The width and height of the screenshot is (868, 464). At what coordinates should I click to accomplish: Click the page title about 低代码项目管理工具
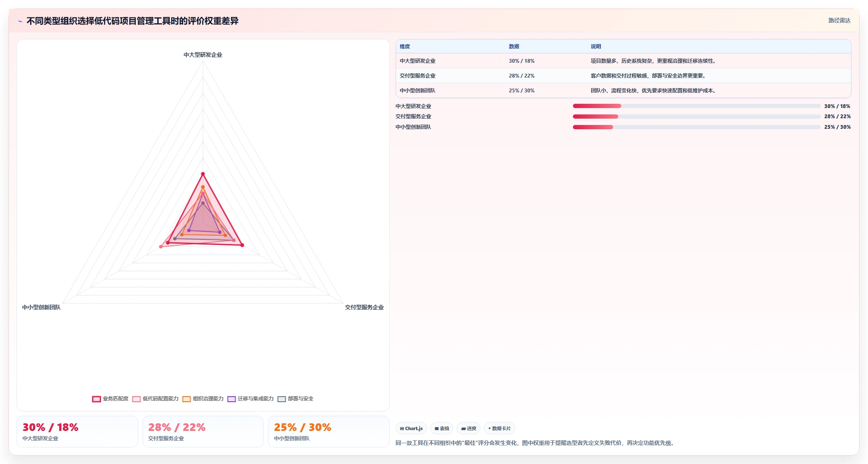tap(133, 21)
